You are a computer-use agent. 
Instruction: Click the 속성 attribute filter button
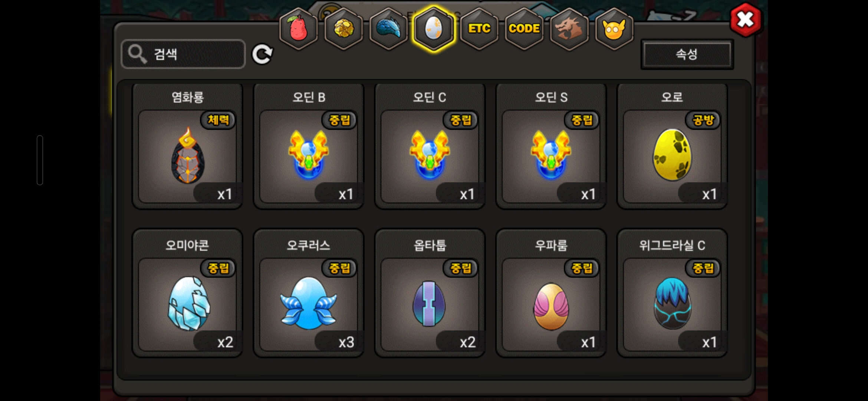pos(687,55)
